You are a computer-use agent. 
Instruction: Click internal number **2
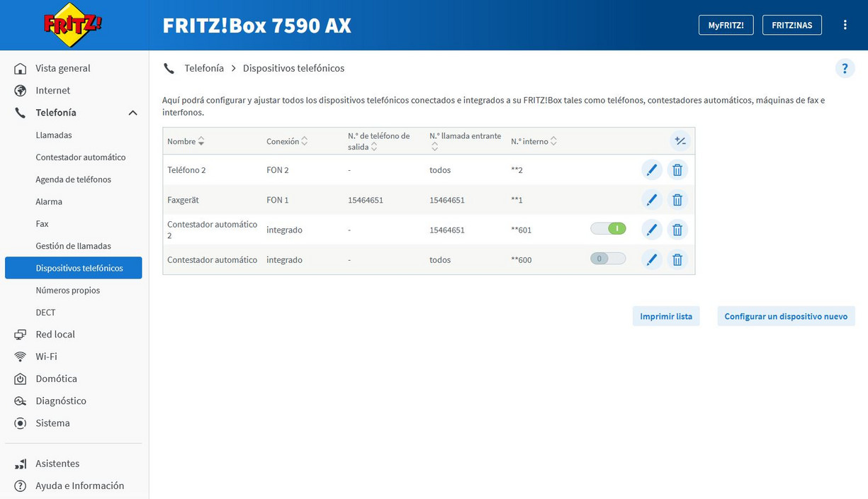[517, 170]
